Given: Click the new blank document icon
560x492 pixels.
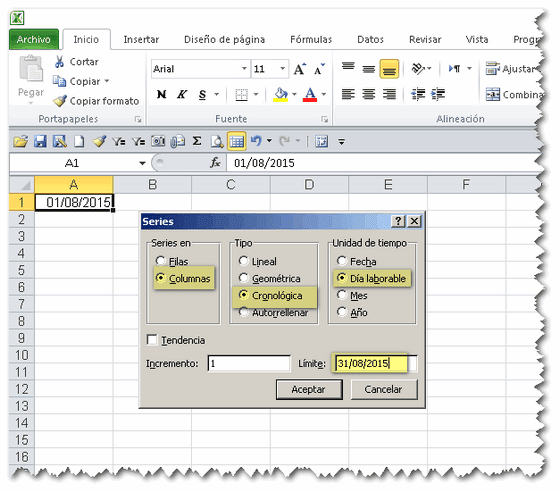Looking at the screenshot, I should 79,142.
